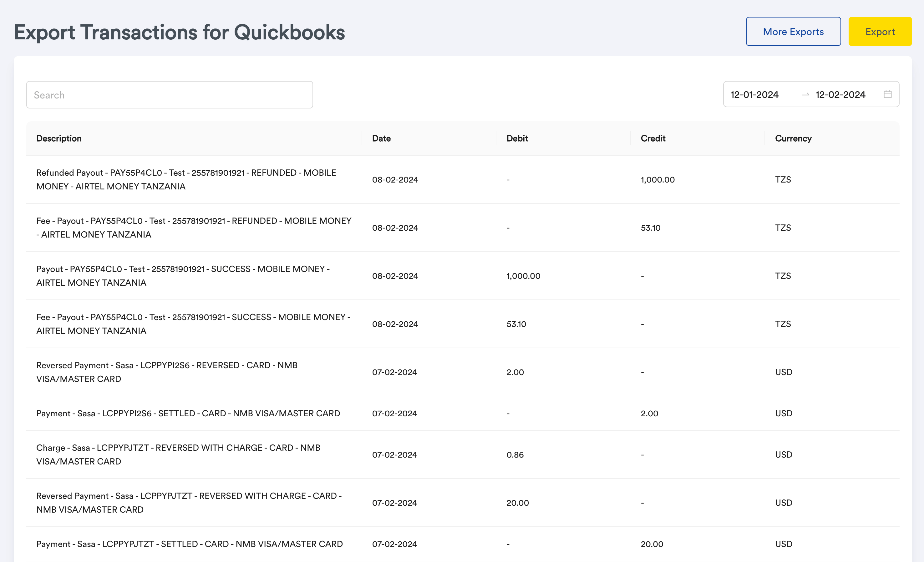Click USD currency in Charge row
The image size is (924, 562).
(x=783, y=454)
